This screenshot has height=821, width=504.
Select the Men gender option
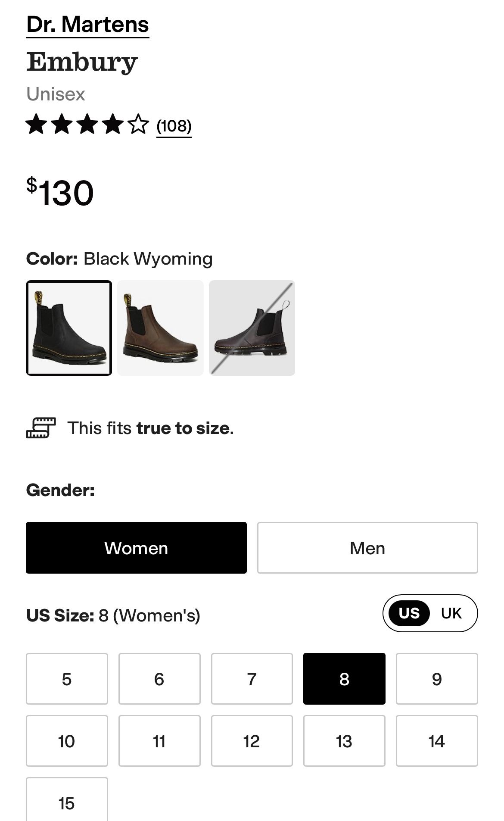(x=367, y=548)
